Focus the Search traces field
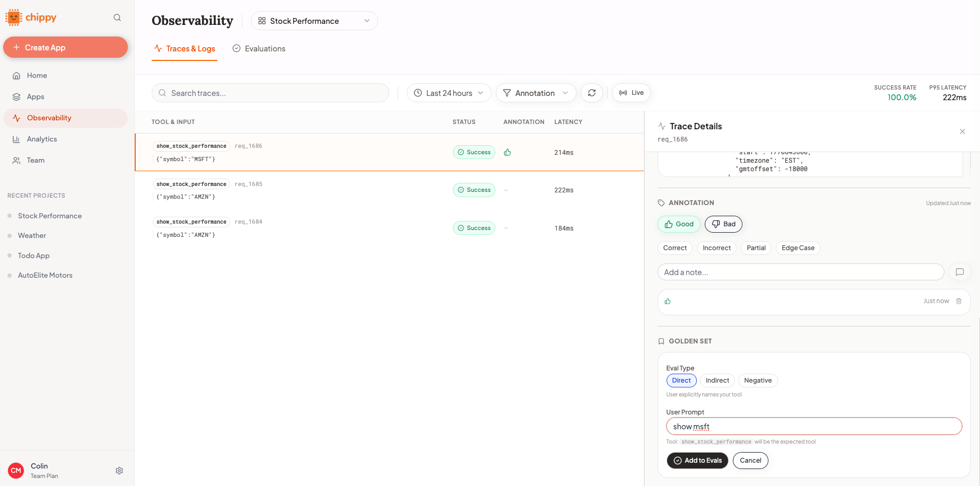 tap(270, 93)
